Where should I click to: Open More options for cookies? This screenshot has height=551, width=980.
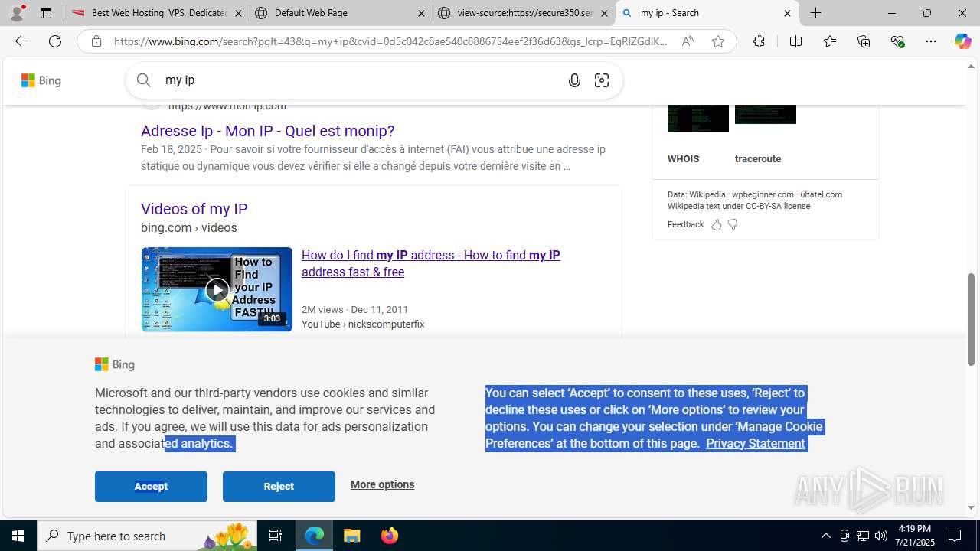click(x=382, y=484)
